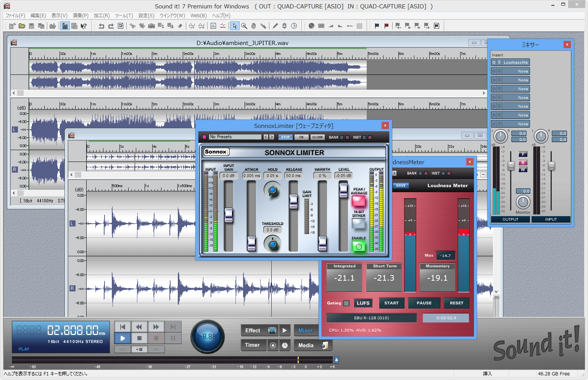Select the Pencil draw tool
Image resolution: width=588 pixels, height=380 pixels.
coord(275,26)
